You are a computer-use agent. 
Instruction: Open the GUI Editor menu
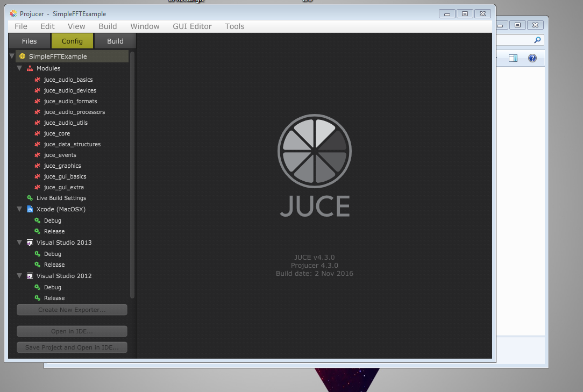(192, 26)
